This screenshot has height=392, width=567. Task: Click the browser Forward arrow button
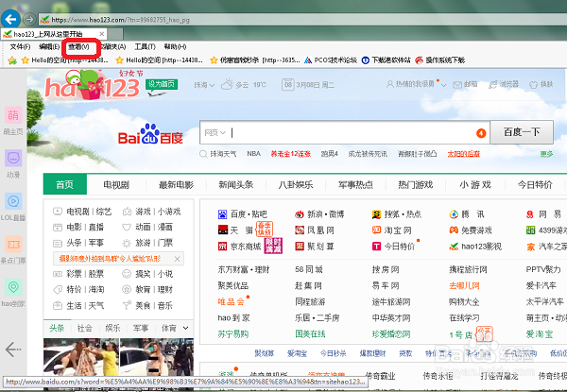coord(29,19)
